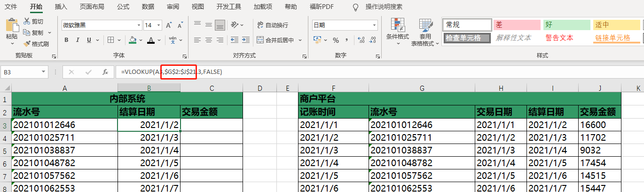Switch to the 页面布局 tab
The width and height of the screenshot is (644, 192).
pyautogui.click(x=92, y=7)
